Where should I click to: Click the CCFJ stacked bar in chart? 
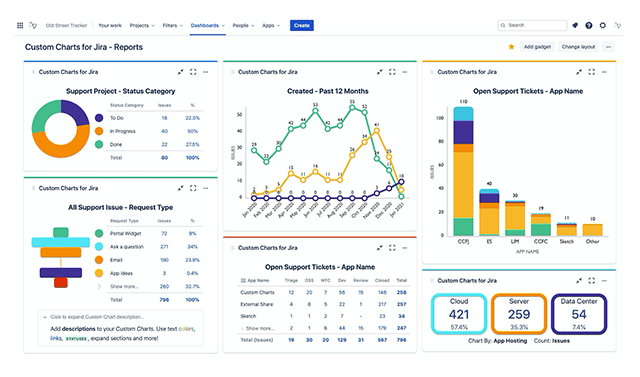[463, 171]
